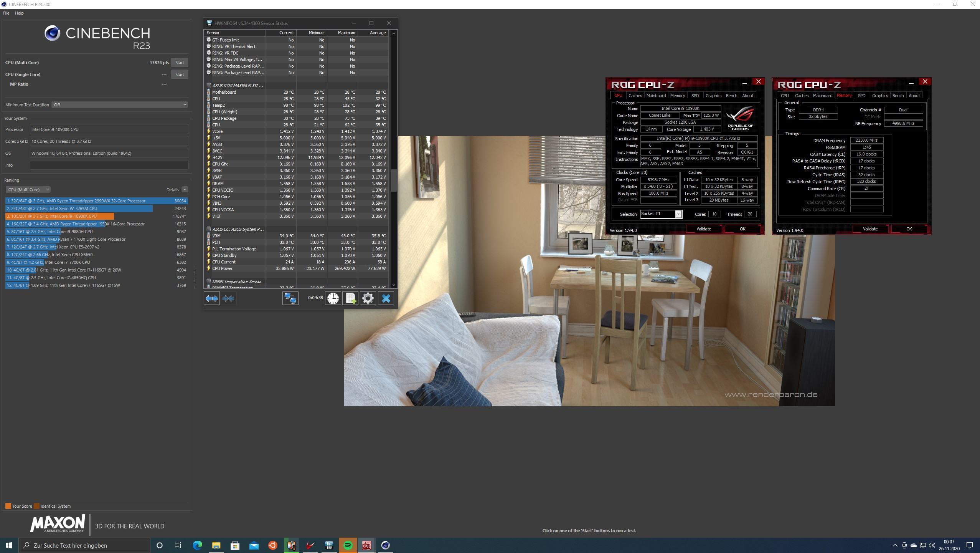Open the Windows Start menu

click(9, 545)
